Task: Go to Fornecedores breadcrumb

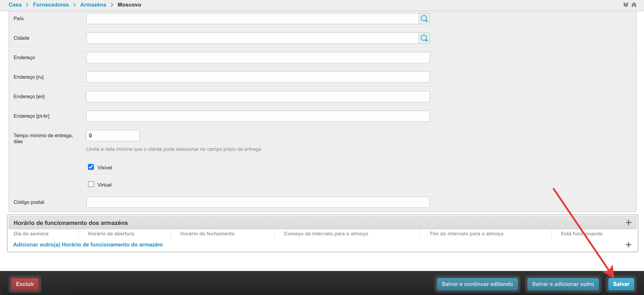Action: (51, 5)
